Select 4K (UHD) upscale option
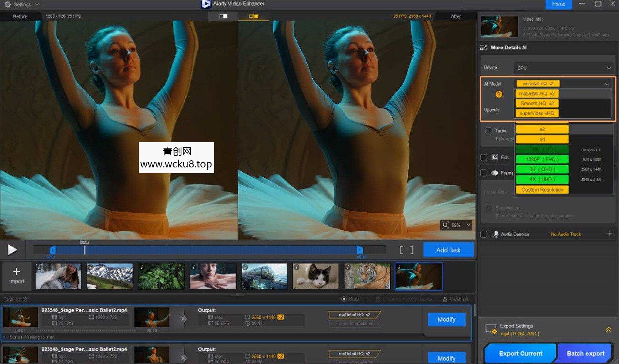Screen dimensions: 619x364 pos(542,180)
